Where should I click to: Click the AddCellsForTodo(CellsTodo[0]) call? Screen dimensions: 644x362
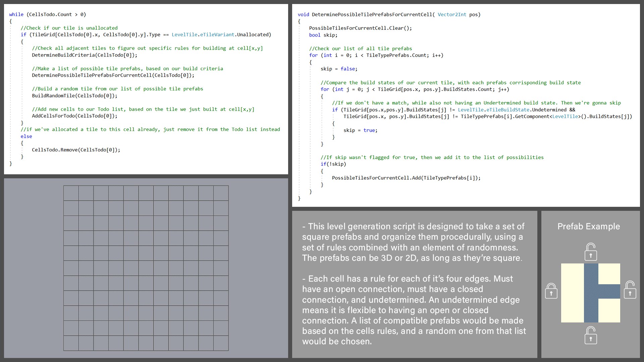[74, 116]
